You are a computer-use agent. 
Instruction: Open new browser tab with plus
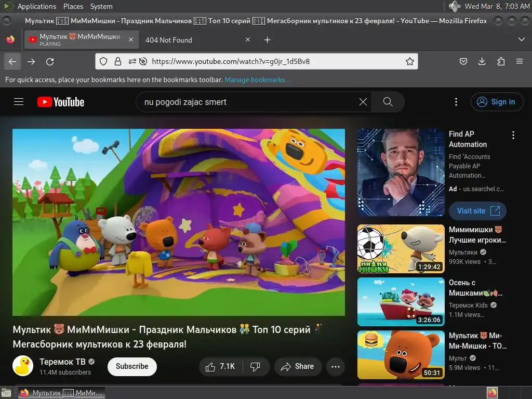[x=268, y=40]
